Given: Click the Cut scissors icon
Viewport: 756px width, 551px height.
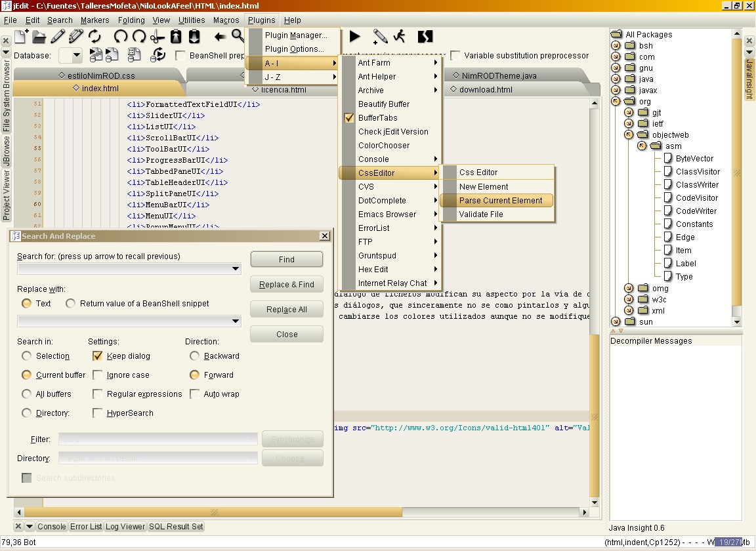Looking at the screenshot, I should click(x=157, y=36).
